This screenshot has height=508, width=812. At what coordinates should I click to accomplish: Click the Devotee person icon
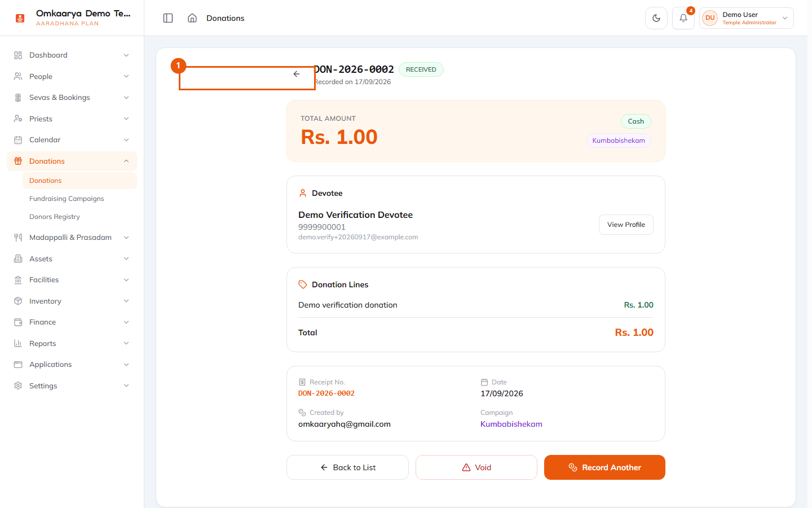coord(303,193)
